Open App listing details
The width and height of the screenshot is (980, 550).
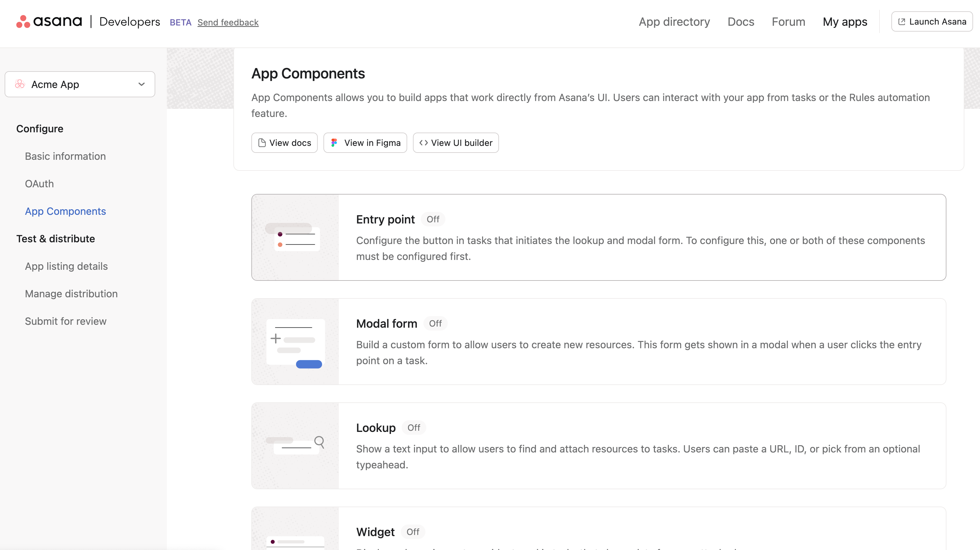(66, 266)
